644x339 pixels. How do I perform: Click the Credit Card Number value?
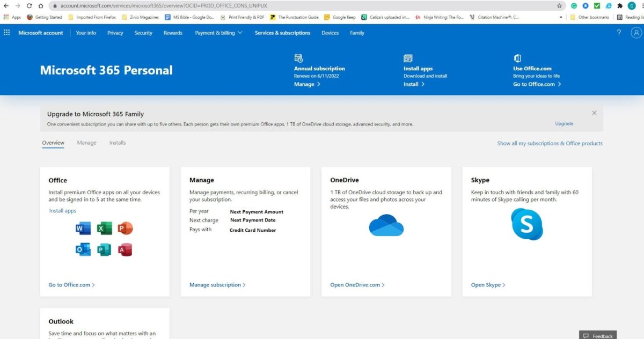[x=253, y=230]
